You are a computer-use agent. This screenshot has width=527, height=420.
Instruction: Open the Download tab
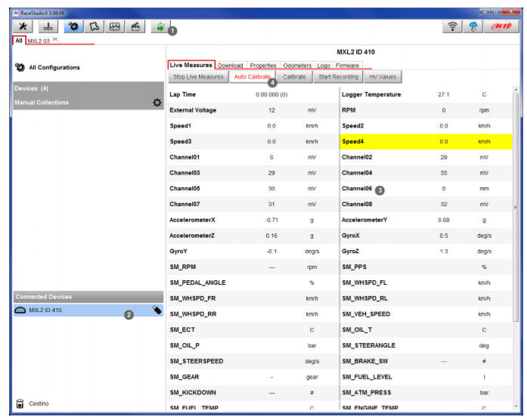point(231,66)
